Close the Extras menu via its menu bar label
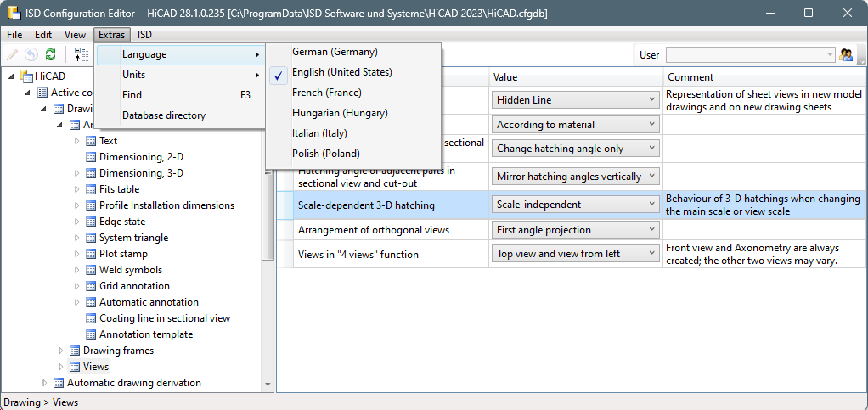 click(112, 35)
